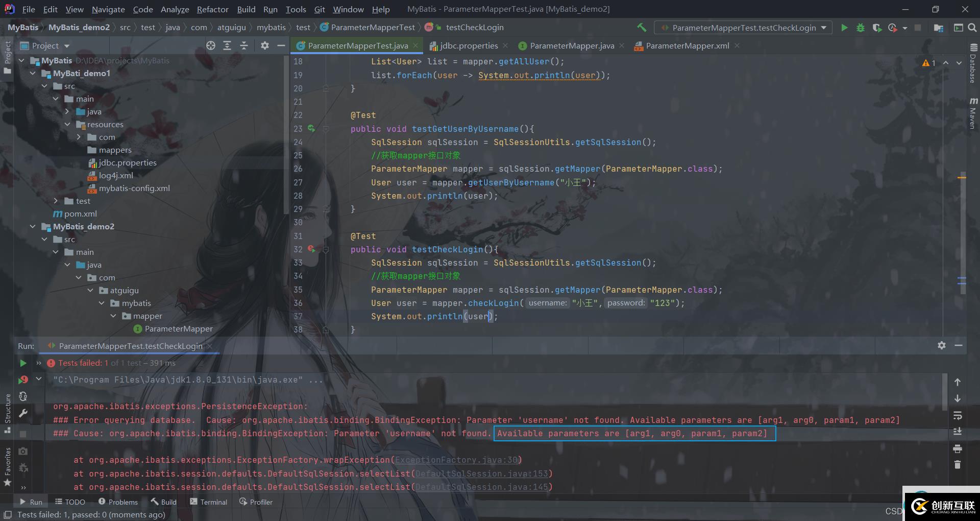Open Project view selector dropdown
The width and height of the screenshot is (980, 521).
pyautogui.click(x=45, y=45)
